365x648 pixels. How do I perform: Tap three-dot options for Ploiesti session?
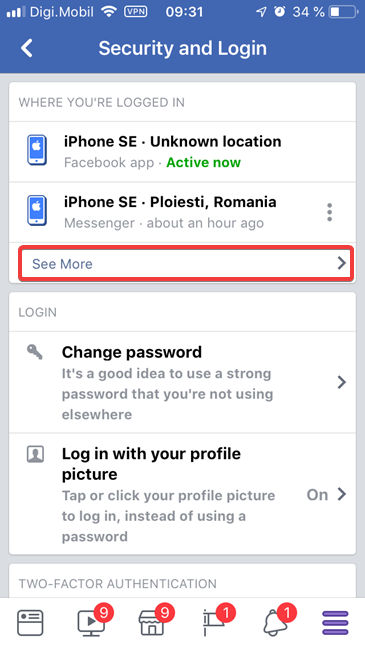(329, 212)
